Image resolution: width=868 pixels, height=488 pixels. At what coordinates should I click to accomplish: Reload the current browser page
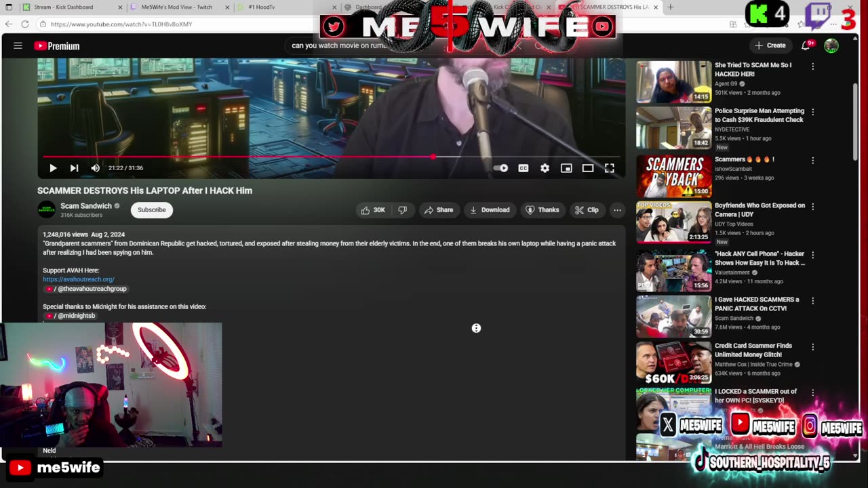coord(25,24)
